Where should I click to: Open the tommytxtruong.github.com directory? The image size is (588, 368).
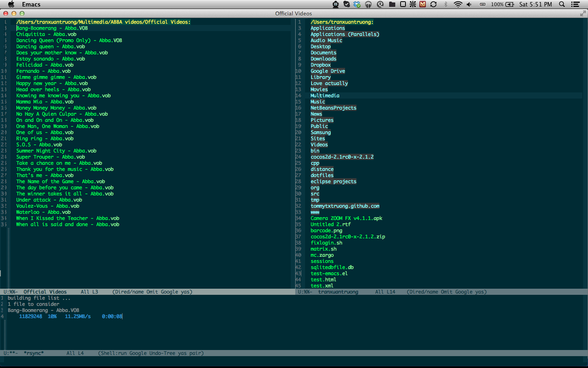tap(345, 206)
